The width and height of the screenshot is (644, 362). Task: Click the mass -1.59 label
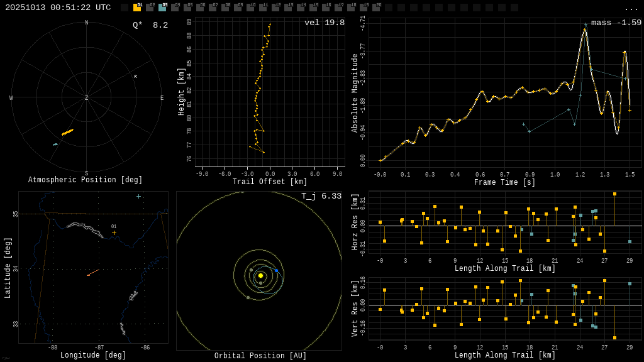pos(616,23)
